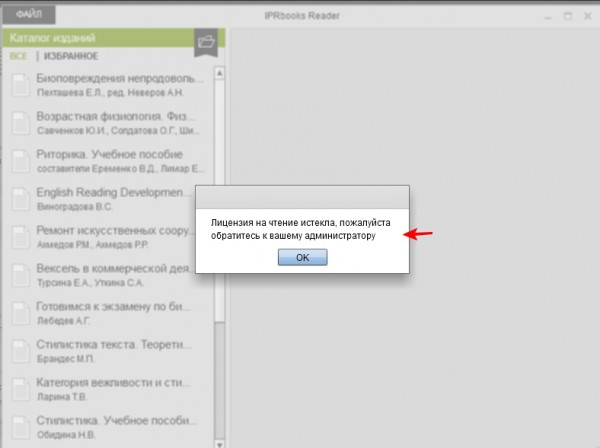Screen dimensions: 600x448
Task: Click document icon beside Категория вежливости book
Action: pyautogui.click(x=21, y=389)
